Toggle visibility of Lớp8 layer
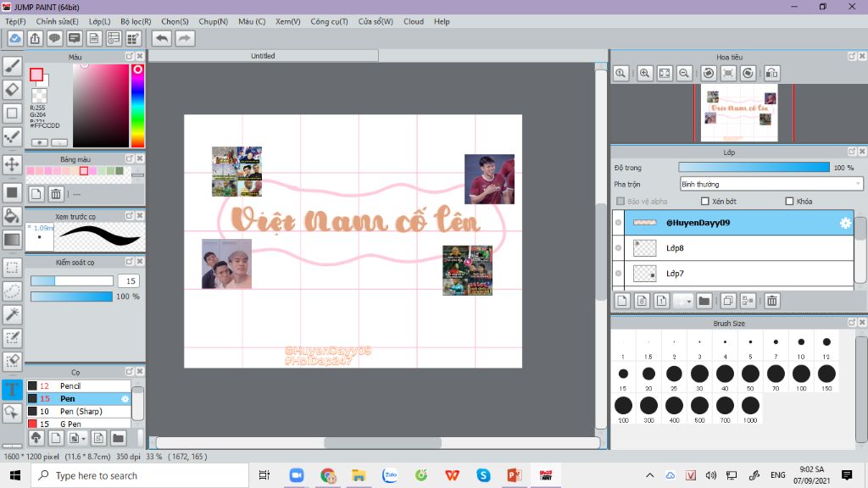 [618, 248]
